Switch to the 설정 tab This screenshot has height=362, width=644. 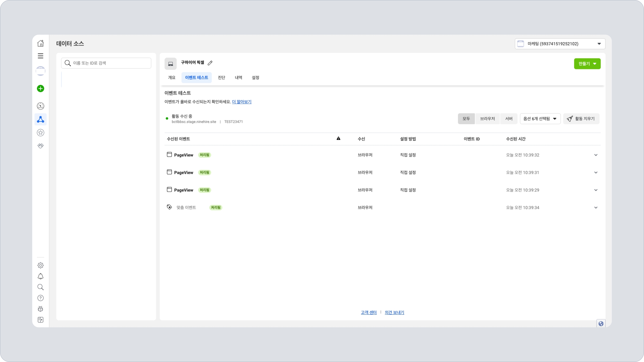[x=255, y=78]
